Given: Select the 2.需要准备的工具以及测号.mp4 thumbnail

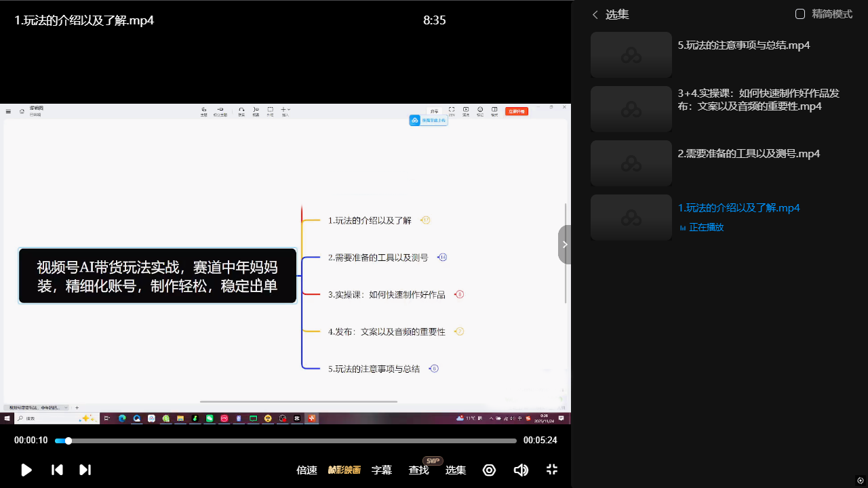Looking at the screenshot, I should 631,163.
